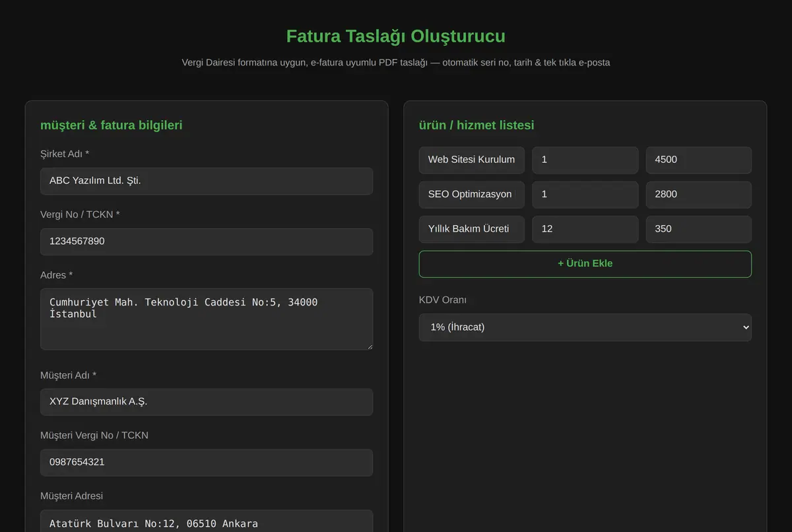792x532 pixels.
Task: Click the Web Sitesi Kurulum product name field
Action: pyautogui.click(x=472, y=160)
